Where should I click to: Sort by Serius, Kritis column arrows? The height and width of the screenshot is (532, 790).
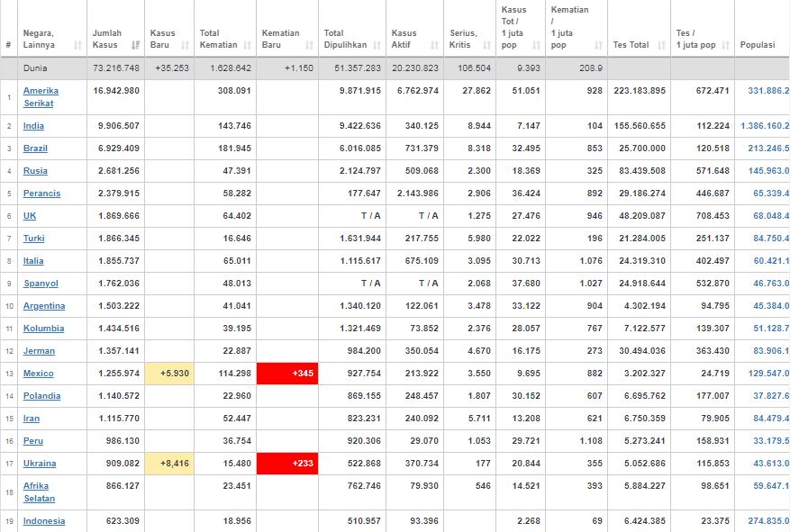click(x=487, y=45)
